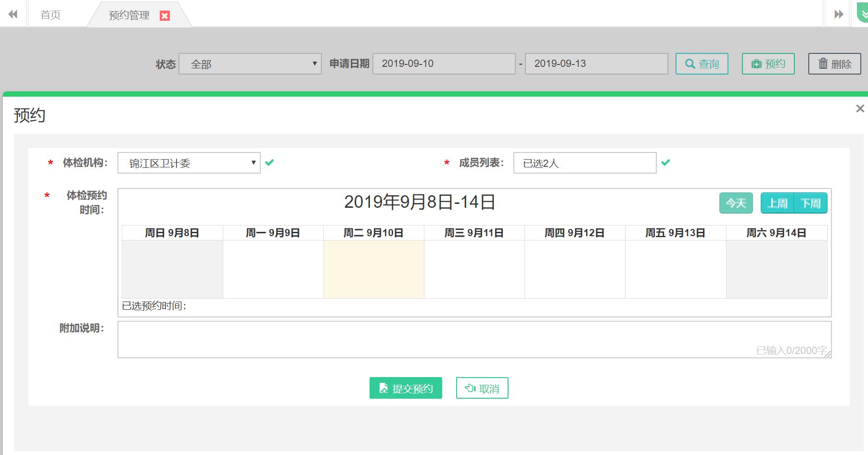Screen dimensions: 868x455
Task: Close the 预约管理 tab via its red X icon
Action: [166, 15]
